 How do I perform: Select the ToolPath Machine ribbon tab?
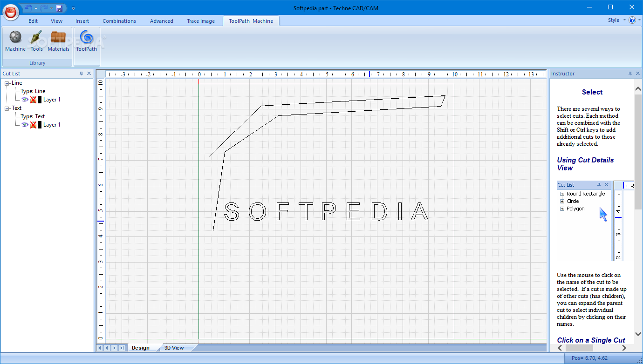click(251, 21)
